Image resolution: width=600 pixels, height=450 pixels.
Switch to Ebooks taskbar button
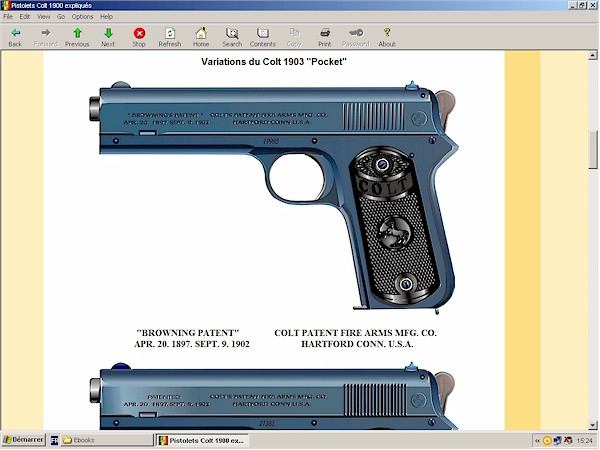tap(106, 440)
